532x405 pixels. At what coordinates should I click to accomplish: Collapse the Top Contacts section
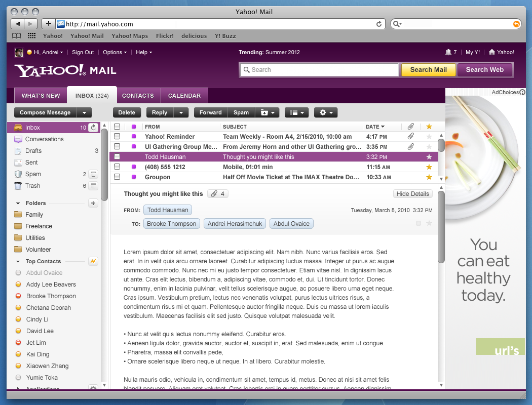18,262
